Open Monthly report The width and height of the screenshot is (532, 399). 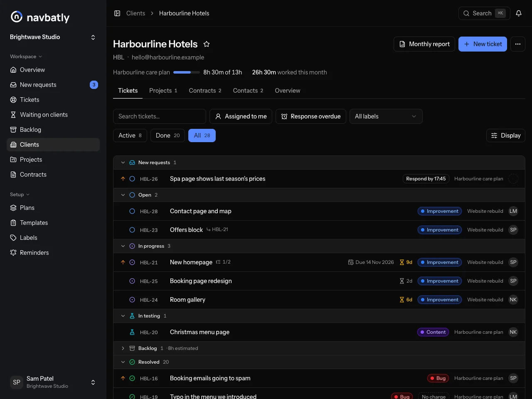tap(424, 44)
